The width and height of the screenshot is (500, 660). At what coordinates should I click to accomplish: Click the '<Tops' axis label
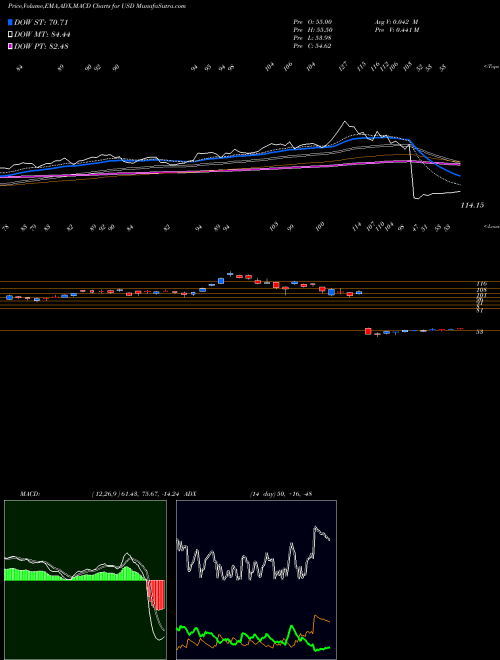[x=492, y=67]
